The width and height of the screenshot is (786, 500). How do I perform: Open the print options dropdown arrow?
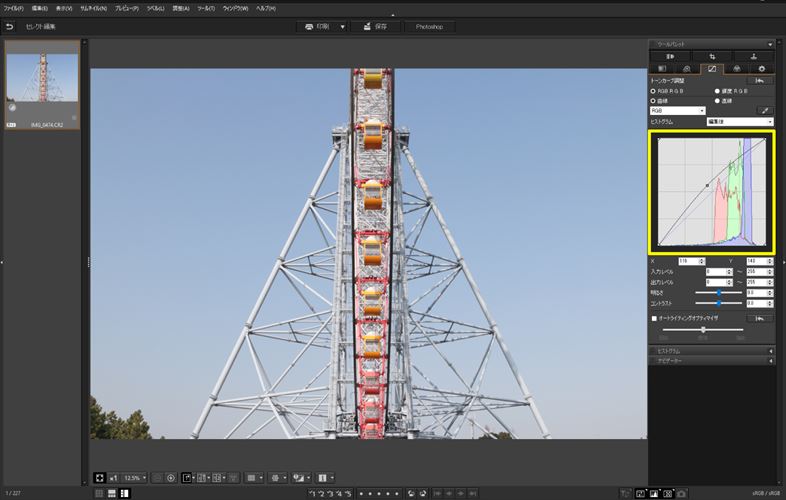click(x=343, y=27)
